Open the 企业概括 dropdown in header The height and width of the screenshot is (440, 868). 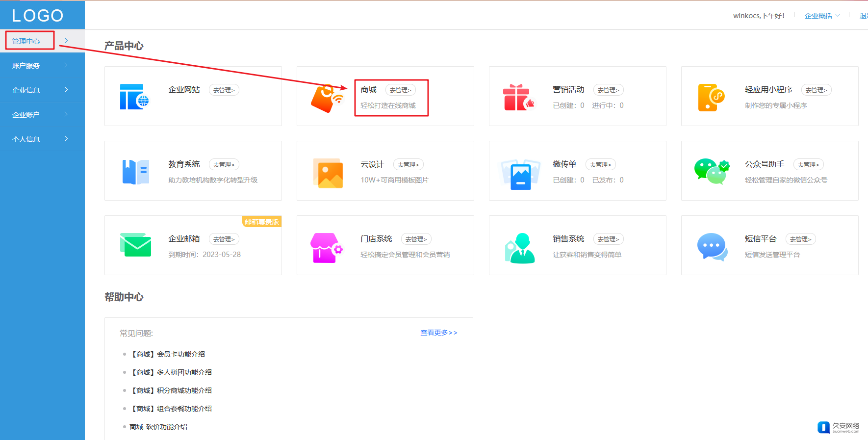coord(822,16)
